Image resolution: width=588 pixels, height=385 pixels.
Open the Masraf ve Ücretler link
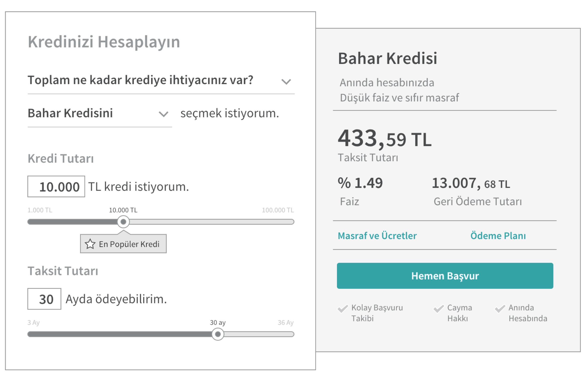click(377, 236)
